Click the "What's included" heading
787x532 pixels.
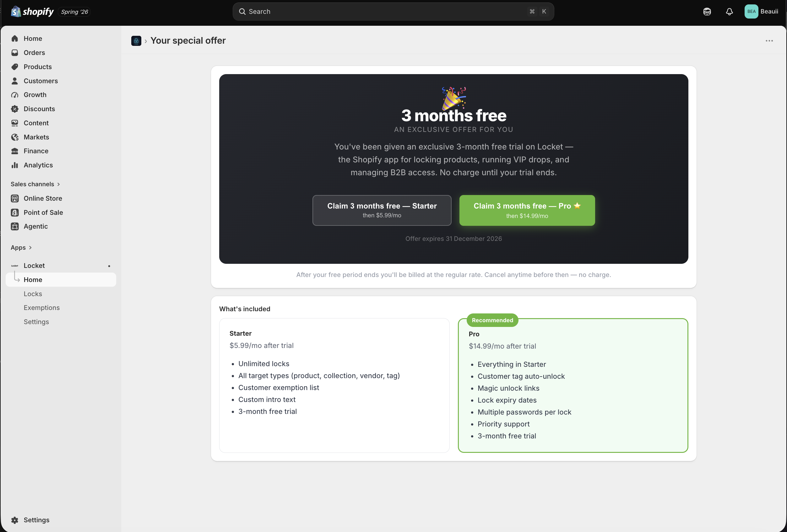[245, 309]
